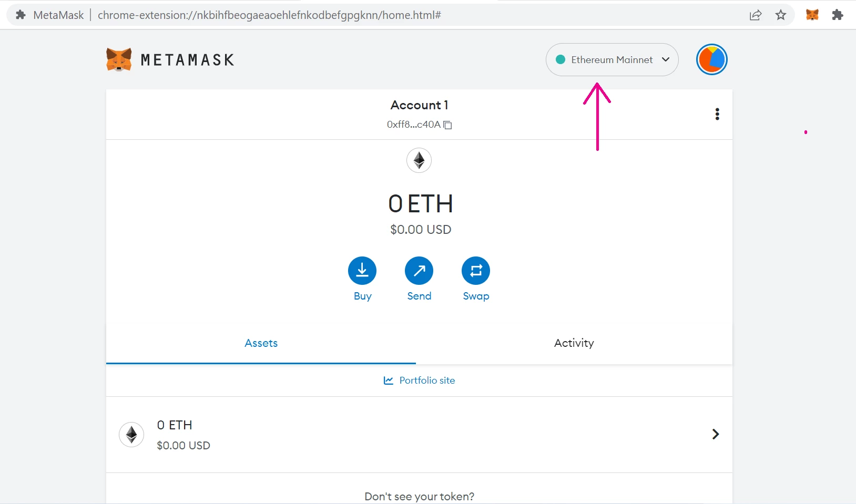Click the 0 ETH main balance text

421,204
